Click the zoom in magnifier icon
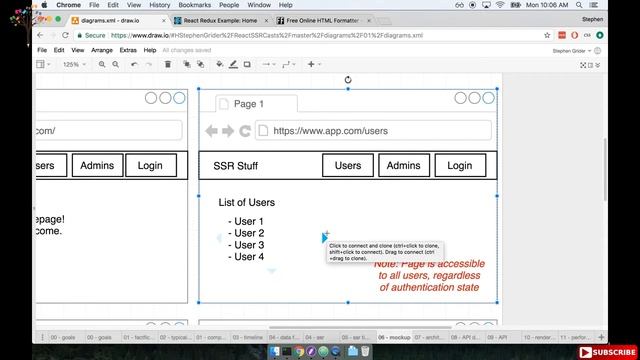 pos(102,64)
